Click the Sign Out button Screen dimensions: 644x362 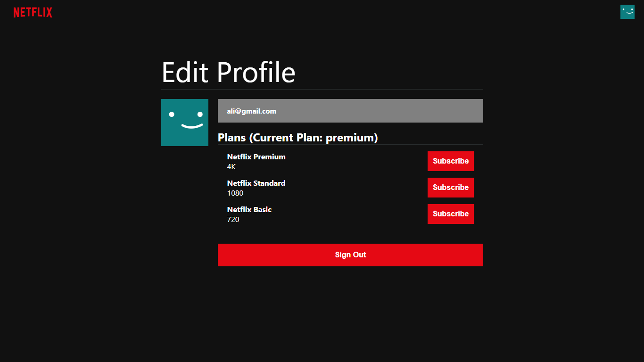pos(350,255)
